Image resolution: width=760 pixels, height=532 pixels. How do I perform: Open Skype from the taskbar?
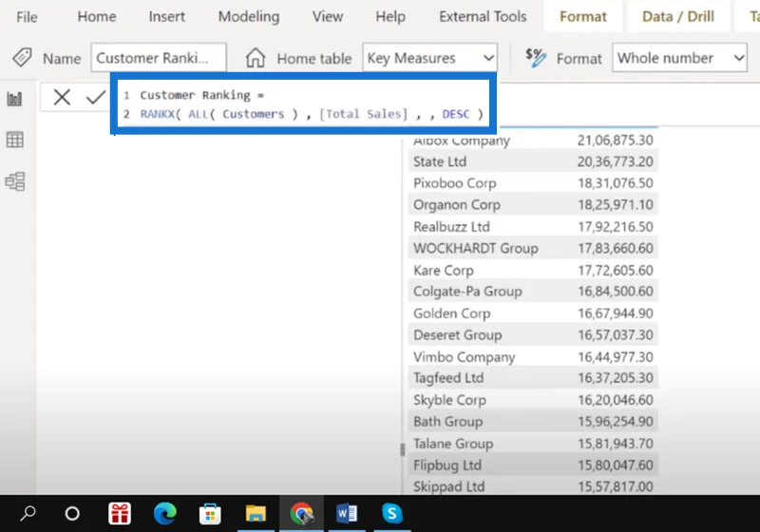(391, 514)
